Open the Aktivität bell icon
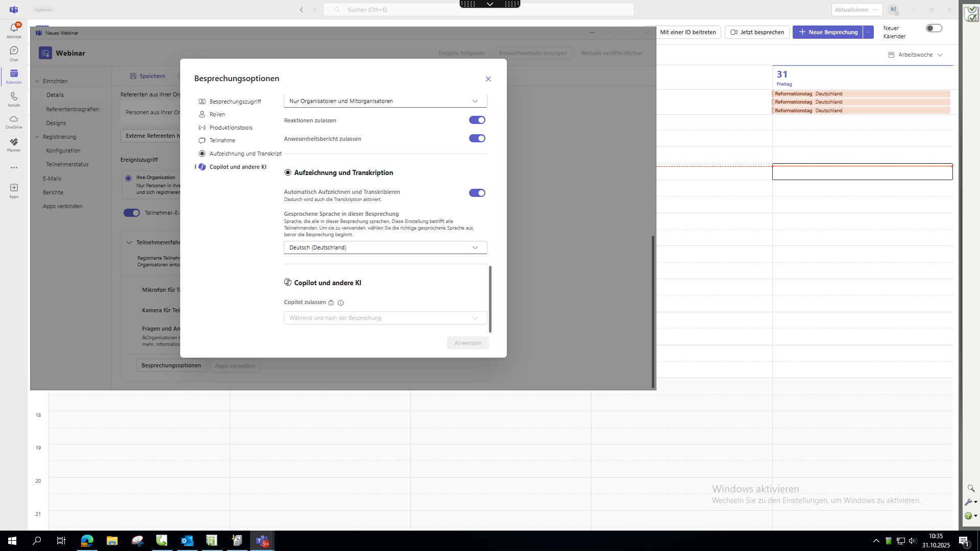The width and height of the screenshot is (980, 551). point(14,30)
